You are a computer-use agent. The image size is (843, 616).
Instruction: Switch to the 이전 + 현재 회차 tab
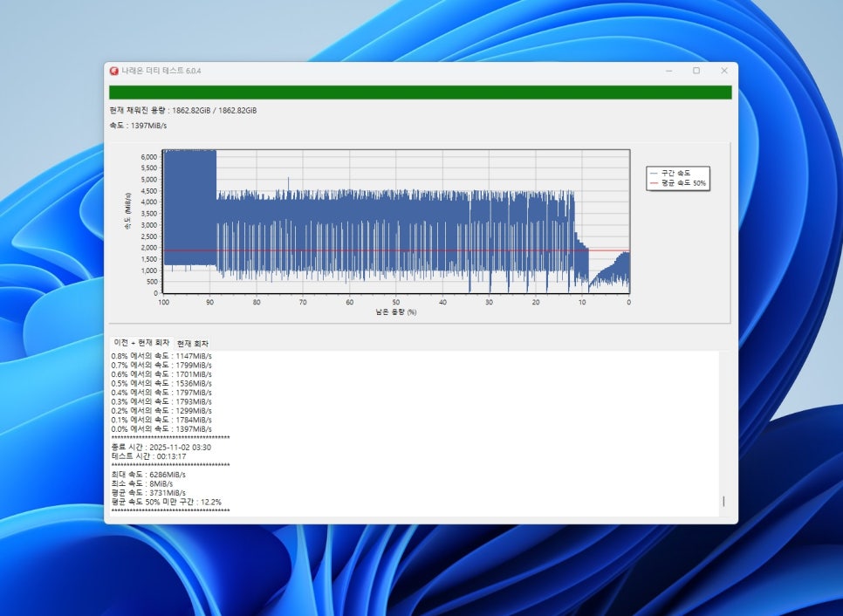click(x=141, y=343)
